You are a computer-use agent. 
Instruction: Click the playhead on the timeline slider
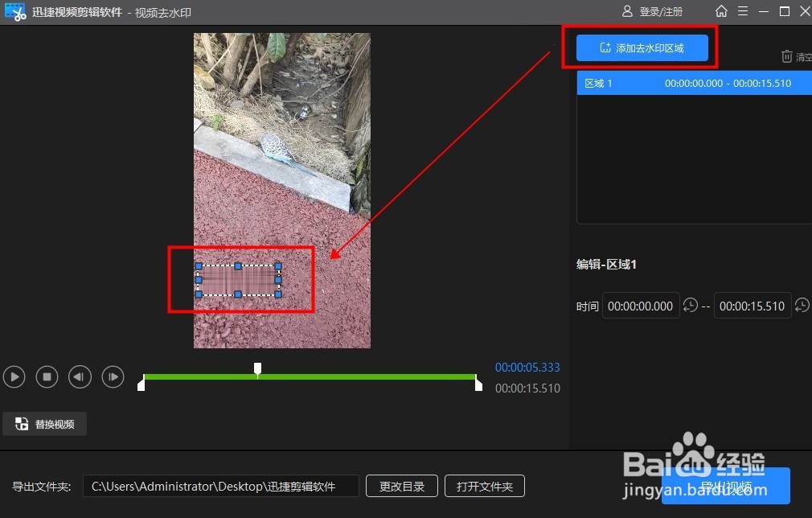(x=257, y=369)
